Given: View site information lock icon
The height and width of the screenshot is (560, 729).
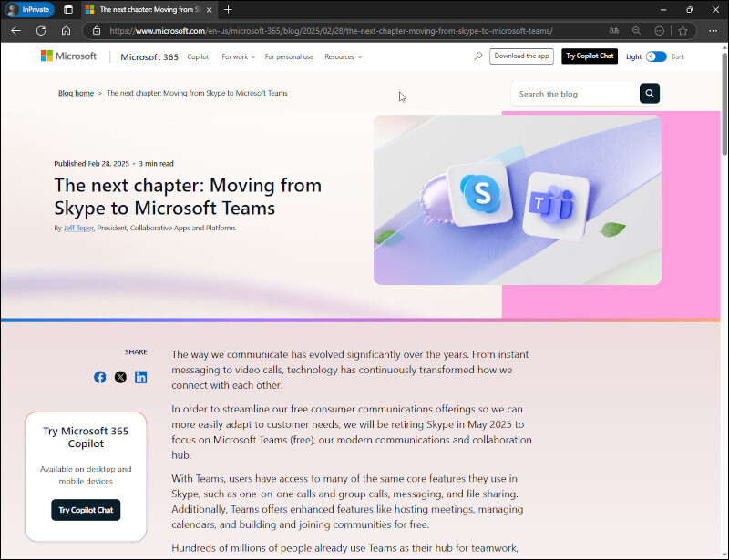Looking at the screenshot, I should pyautogui.click(x=97, y=31).
